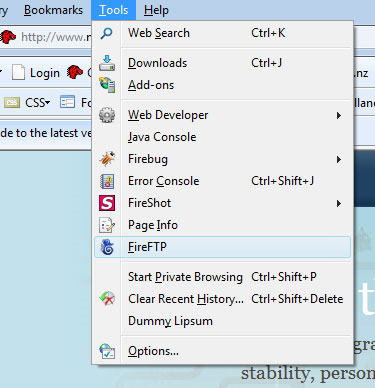Image resolution: width=375 pixels, height=388 pixels.
Task: Click the Page Info icon
Action: [107, 225]
